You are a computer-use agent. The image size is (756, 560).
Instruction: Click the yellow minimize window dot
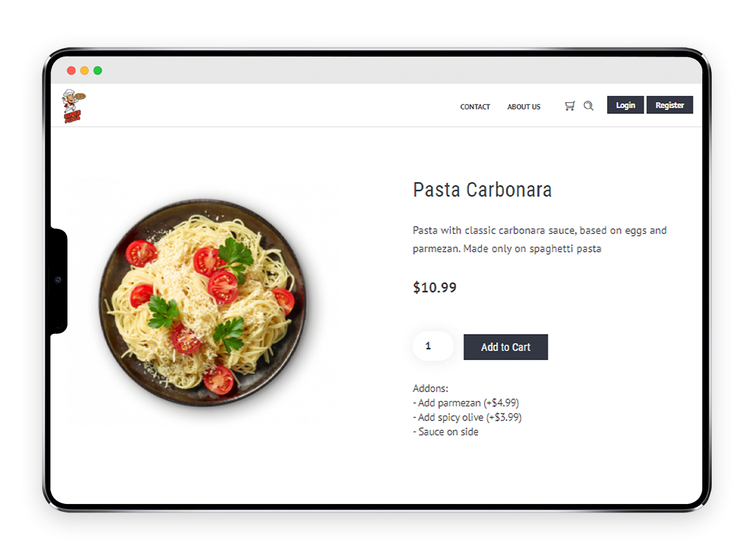click(85, 71)
